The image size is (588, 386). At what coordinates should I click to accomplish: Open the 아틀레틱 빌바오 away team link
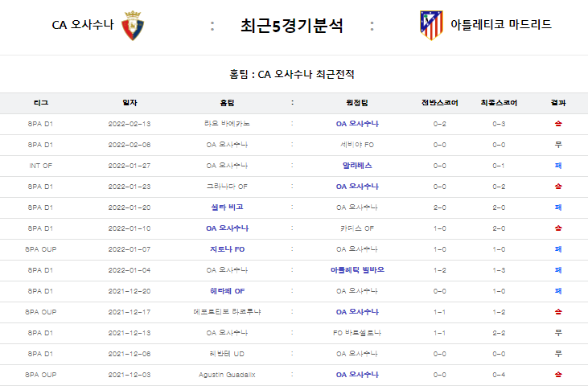(x=357, y=270)
